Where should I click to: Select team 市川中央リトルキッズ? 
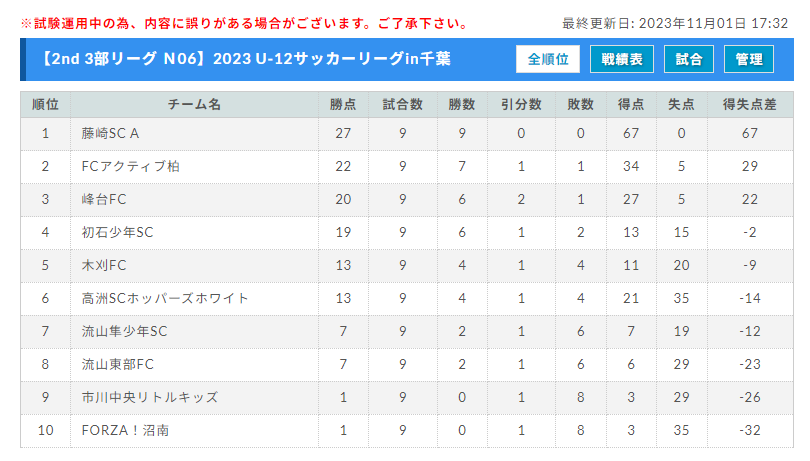(x=150, y=397)
